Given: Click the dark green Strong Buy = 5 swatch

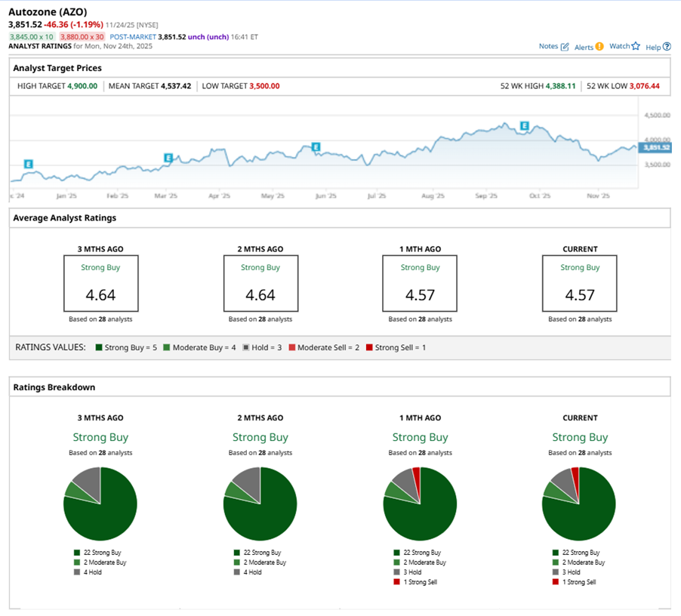Looking at the screenshot, I should coord(99,347).
